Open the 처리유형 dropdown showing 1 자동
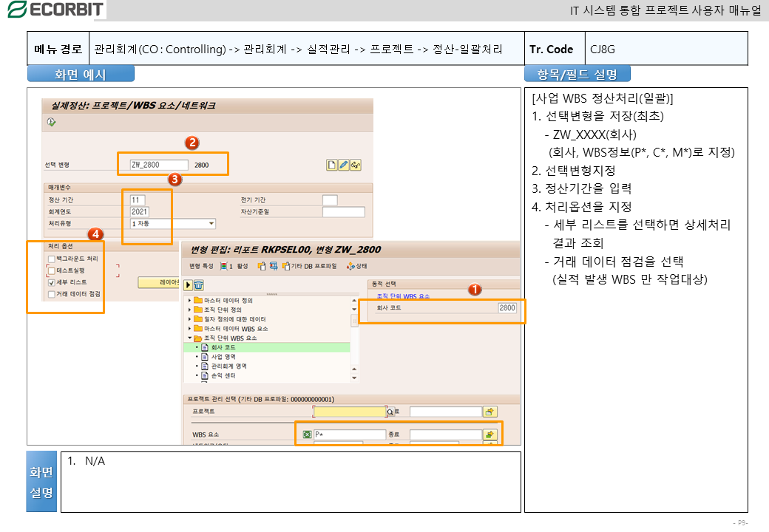769x532 pixels. coord(211,224)
